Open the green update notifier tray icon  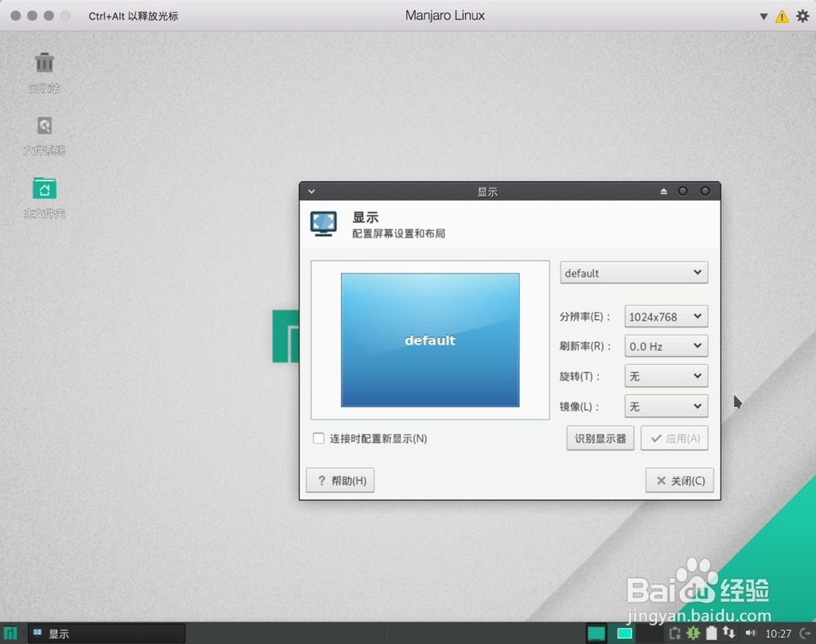[693, 633]
